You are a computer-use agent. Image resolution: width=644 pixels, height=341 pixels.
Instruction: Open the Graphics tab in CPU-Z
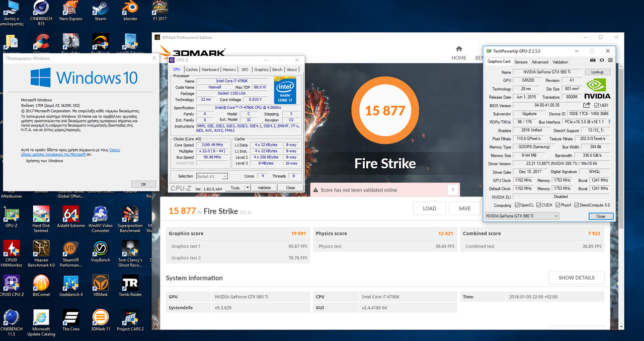(261, 70)
